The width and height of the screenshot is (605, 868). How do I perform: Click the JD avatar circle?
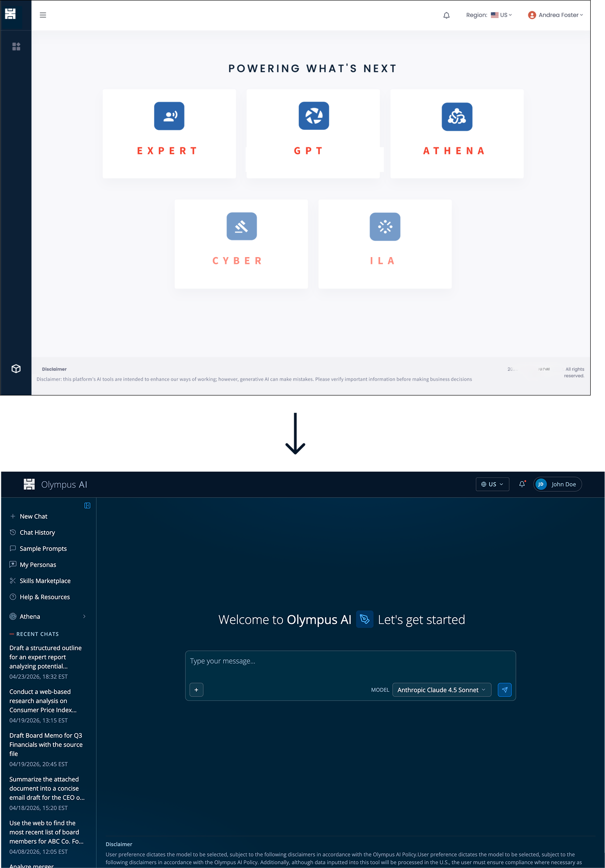click(x=541, y=484)
